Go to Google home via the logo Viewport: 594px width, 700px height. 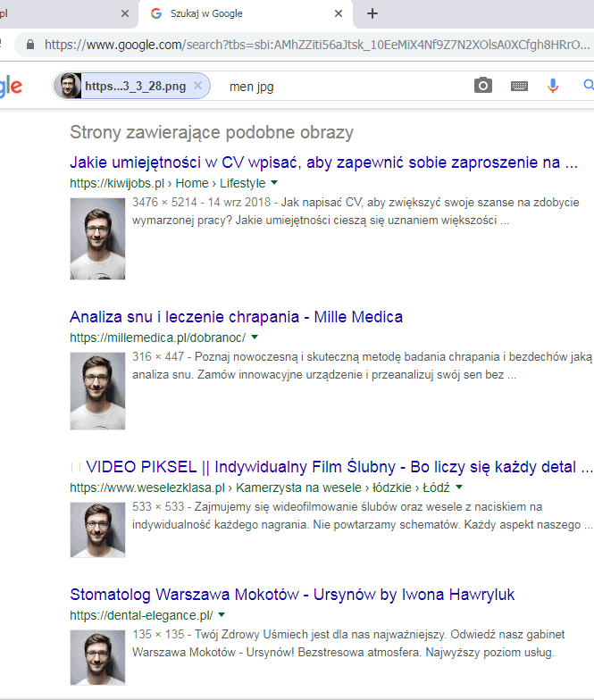pos(11,86)
